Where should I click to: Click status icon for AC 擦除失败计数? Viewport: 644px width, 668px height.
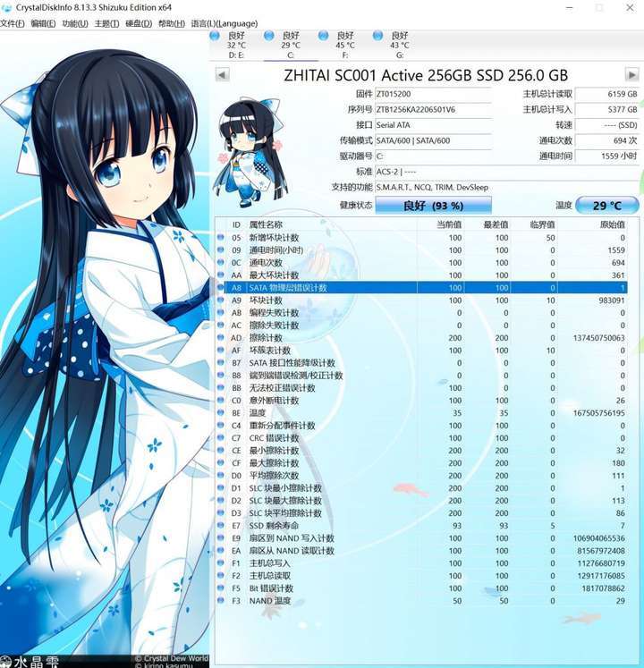pos(221,325)
